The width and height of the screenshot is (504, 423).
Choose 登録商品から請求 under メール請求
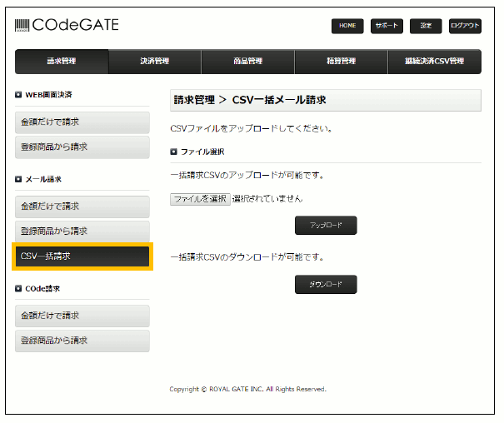click(82, 231)
